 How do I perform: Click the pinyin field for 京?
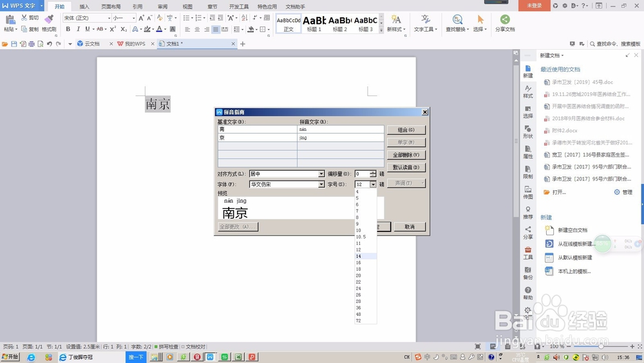(x=341, y=138)
